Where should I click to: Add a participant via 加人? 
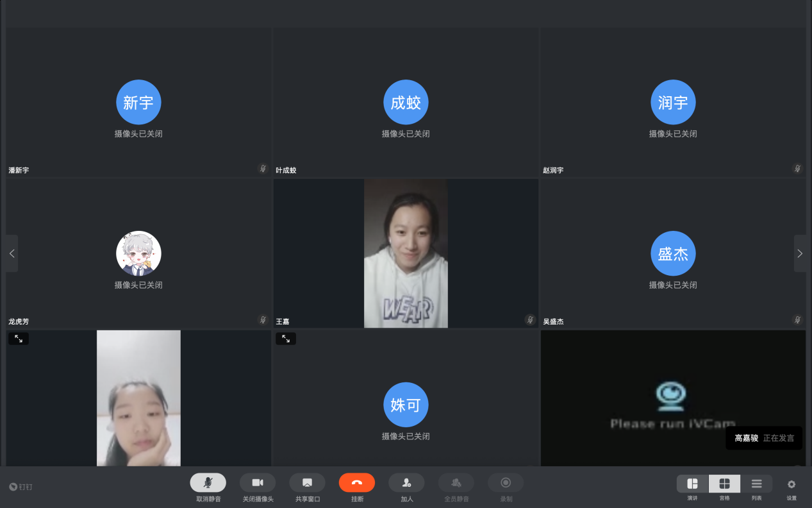coord(406,483)
